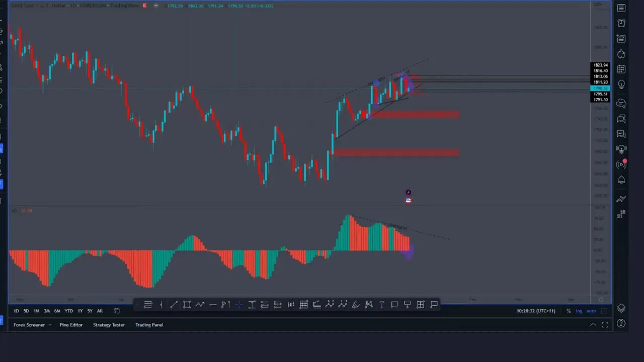The height and width of the screenshot is (362, 644).
Task: Toggle percent scale mode
Action: [569, 311]
